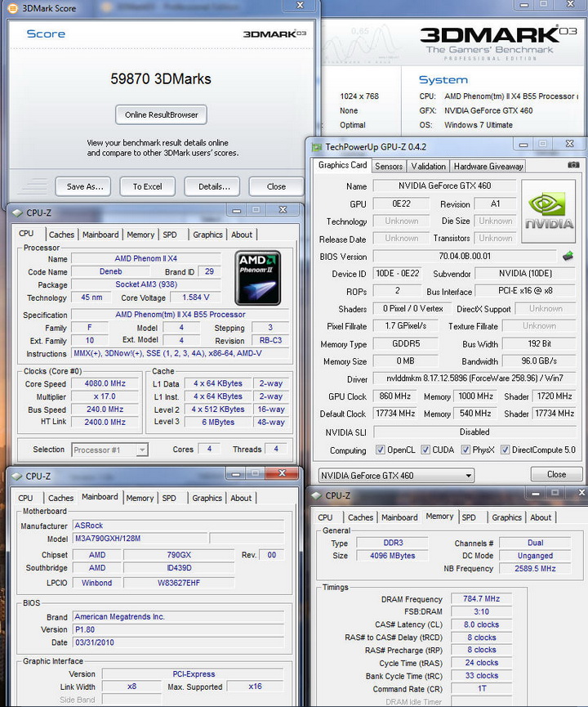
Task: Click the Multiplier value x 17.0
Action: 105,396
